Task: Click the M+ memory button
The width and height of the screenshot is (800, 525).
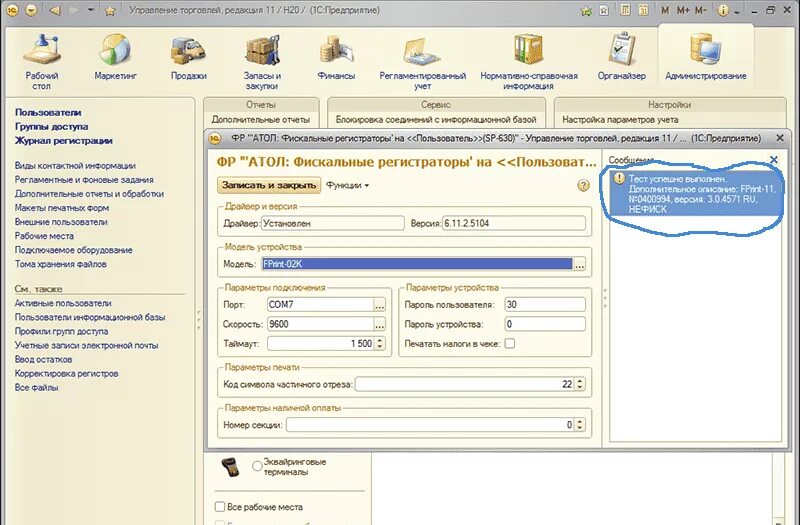Action: pos(683,10)
